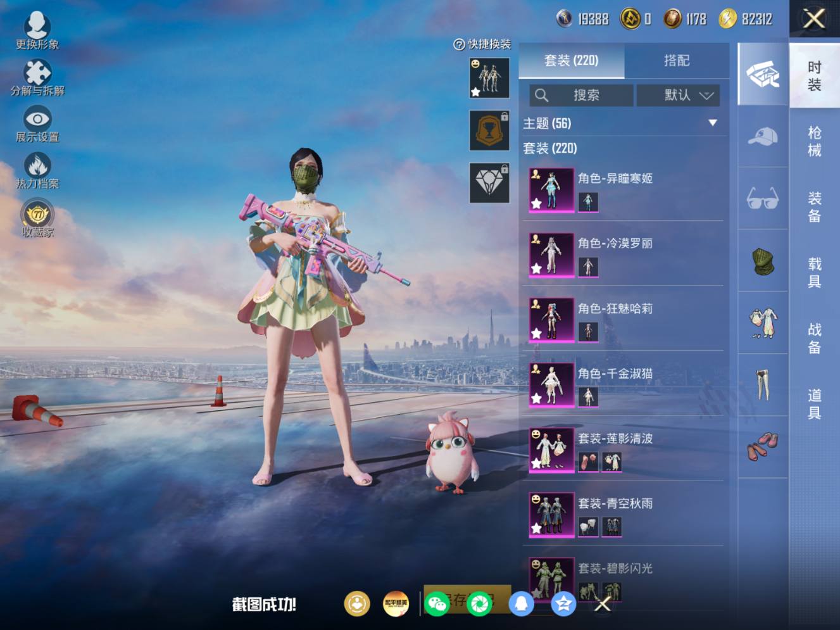This screenshot has width=840, height=630.
Task: Open the 载具 vehicles side tab
Action: [x=815, y=273]
